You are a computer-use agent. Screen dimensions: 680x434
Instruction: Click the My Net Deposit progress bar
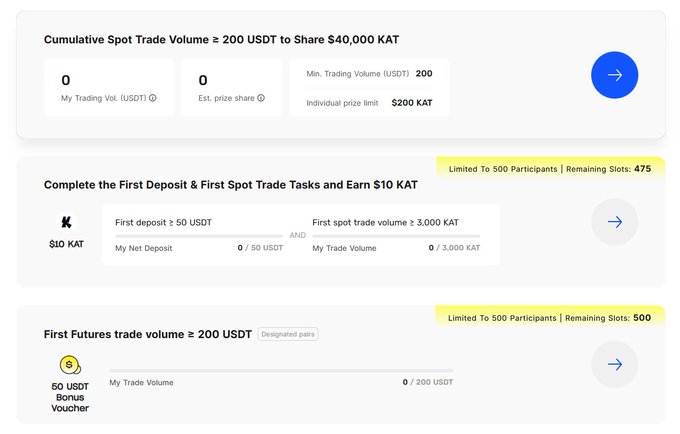pos(199,236)
